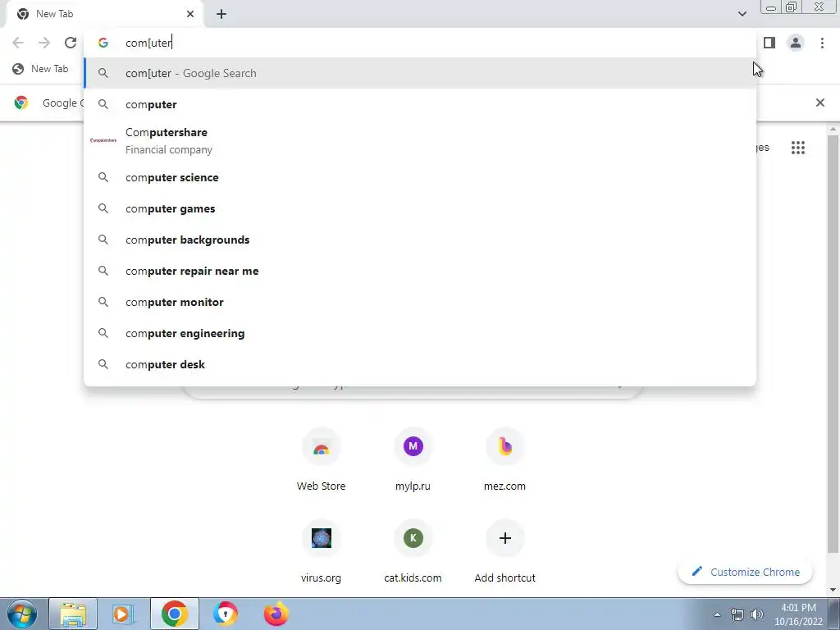Pick the 'computer games' suggestion
Image resolution: width=840 pixels, height=630 pixels.
(x=420, y=208)
